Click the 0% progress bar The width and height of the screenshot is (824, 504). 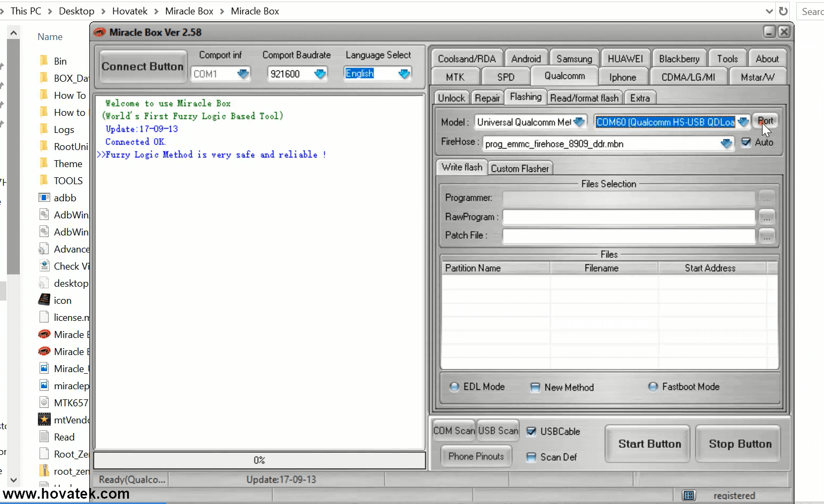pyautogui.click(x=260, y=460)
